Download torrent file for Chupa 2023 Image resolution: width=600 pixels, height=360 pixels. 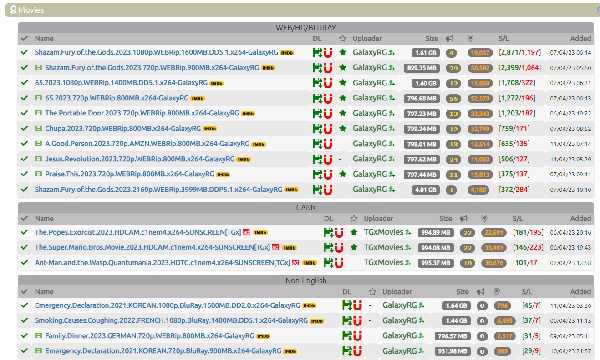click(x=317, y=129)
